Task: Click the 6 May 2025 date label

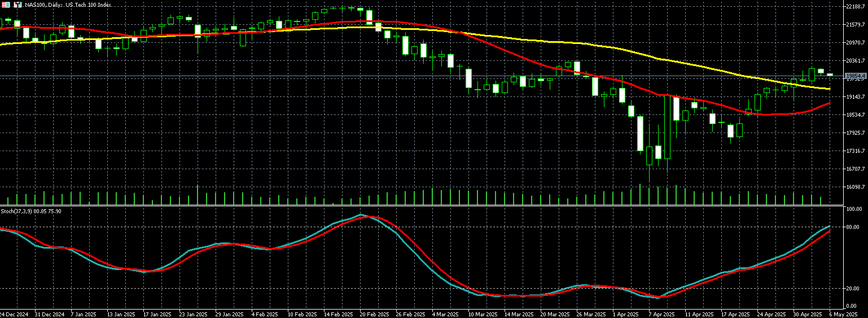Action: tap(844, 313)
